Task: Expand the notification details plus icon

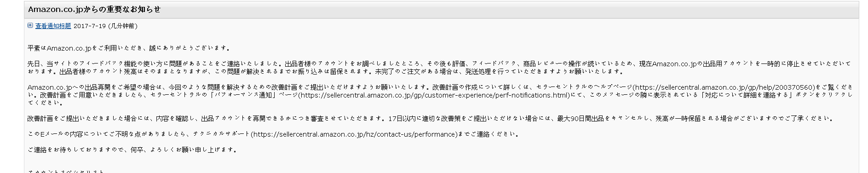Action: coord(30,26)
